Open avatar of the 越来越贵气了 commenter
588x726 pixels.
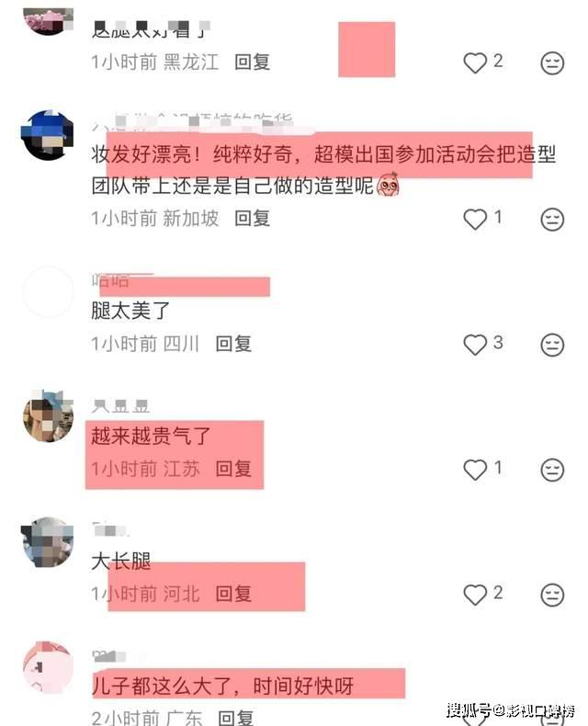point(48,415)
